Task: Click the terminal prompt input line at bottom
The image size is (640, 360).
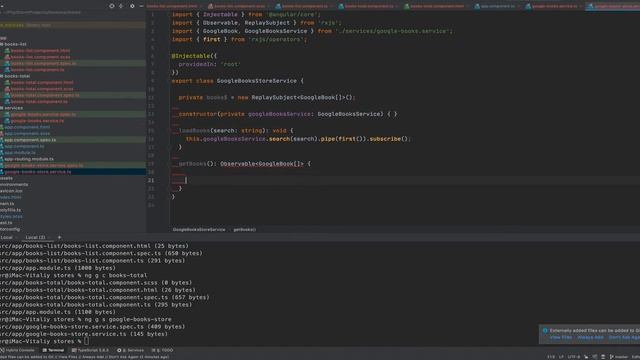Action: point(44,341)
